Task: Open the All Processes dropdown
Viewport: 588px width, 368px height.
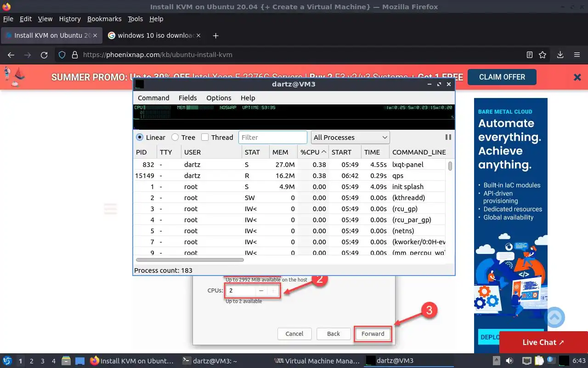Action: pyautogui.click(x=350, y=137)
